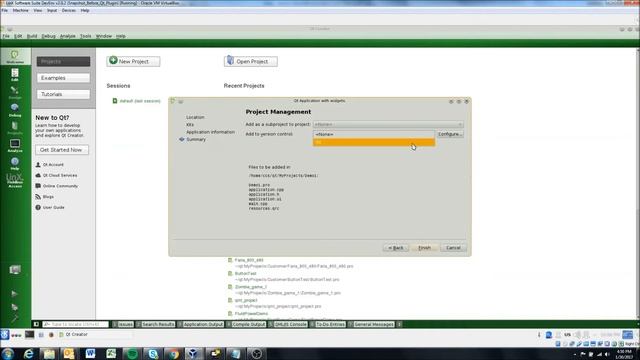This screenshot has height=360, width=640.
Task: Click the Get Started Now button
Action: 62,150
